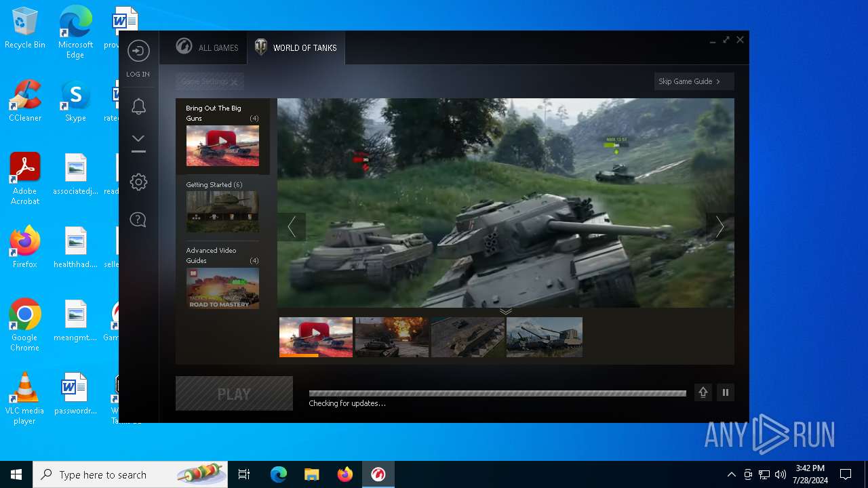Go to previous slide arrow
This screenshot has width=868, height=488.
point(292,227)
